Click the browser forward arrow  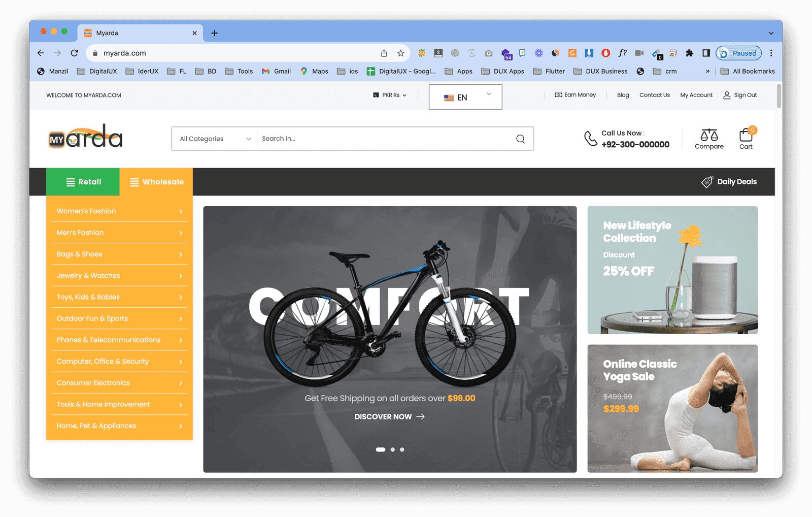click(57, 53)
